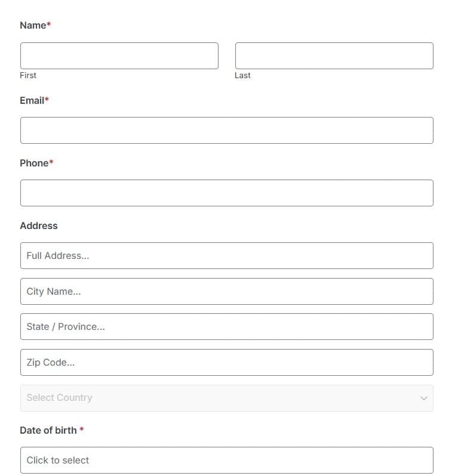Click the First sub-label text
This screenshot has width=452, height=476.
pos(28,75)
